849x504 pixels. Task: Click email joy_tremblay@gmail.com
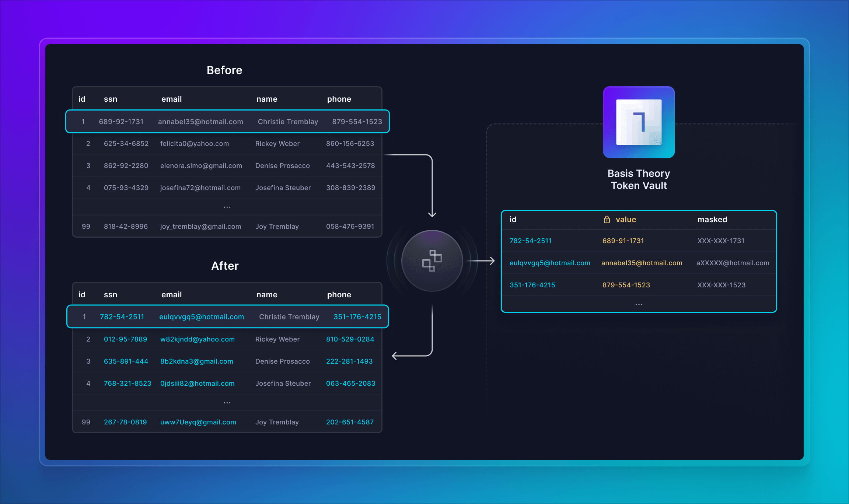(200, 227)
